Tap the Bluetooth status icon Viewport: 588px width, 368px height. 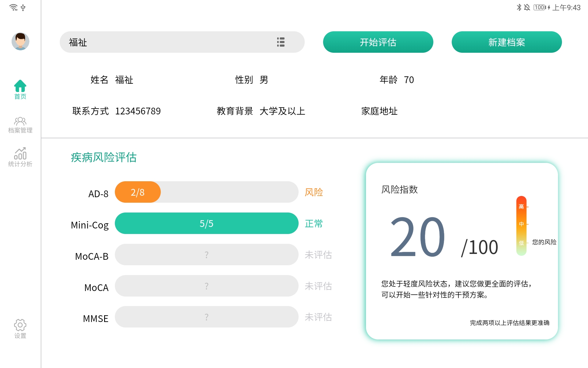pos(519,7)
